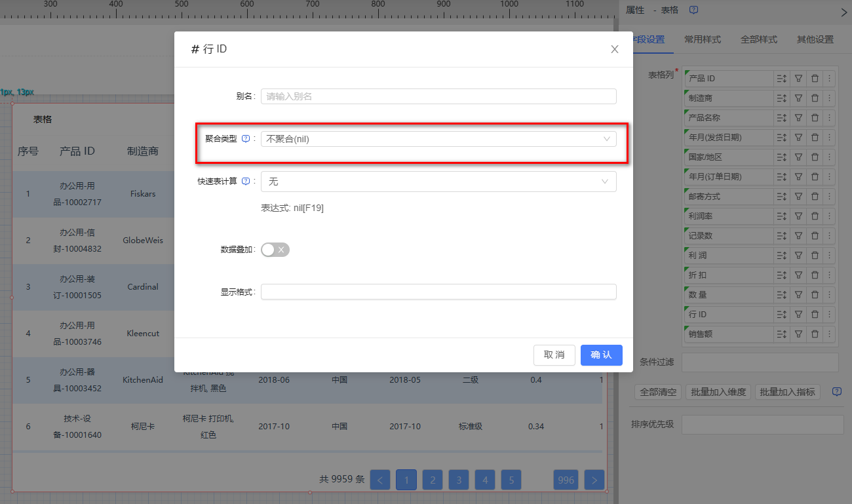The image size is (852, 504).
Task: Go to page 2 in table pagination
Action: point(433,480)
